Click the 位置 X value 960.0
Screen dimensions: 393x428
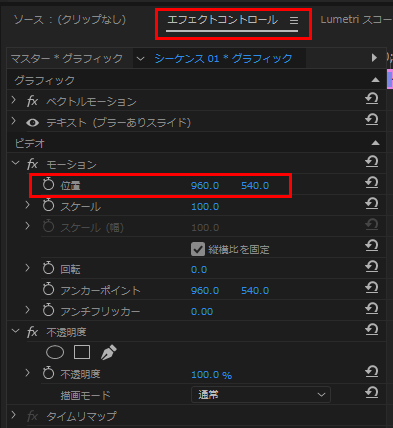pyautogui.click(x=205, y=186)
